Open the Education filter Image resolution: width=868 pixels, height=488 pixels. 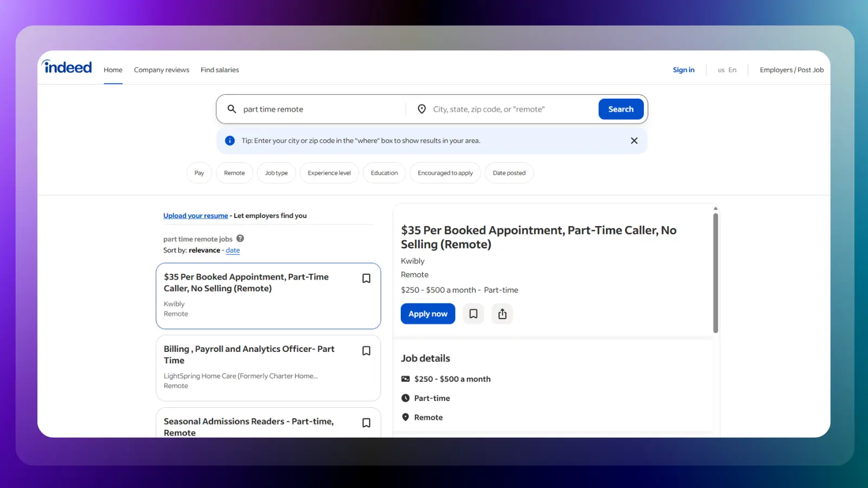click(384, 173)
